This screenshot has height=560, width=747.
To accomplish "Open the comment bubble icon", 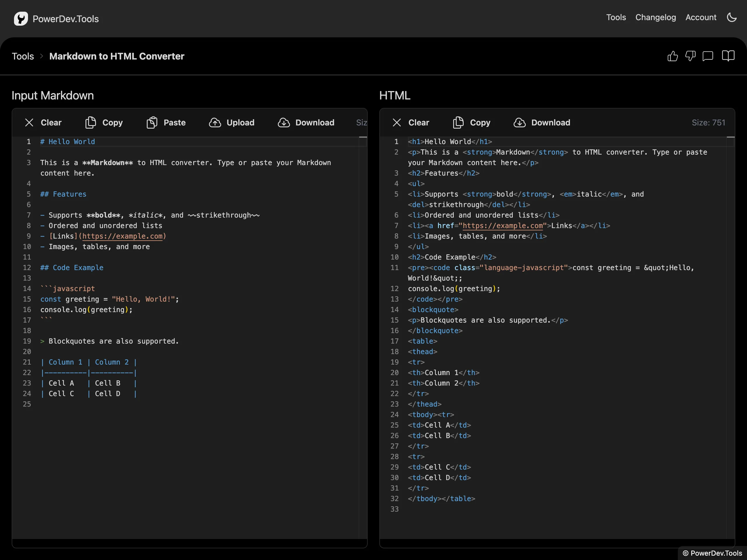I will pos(708,56).
